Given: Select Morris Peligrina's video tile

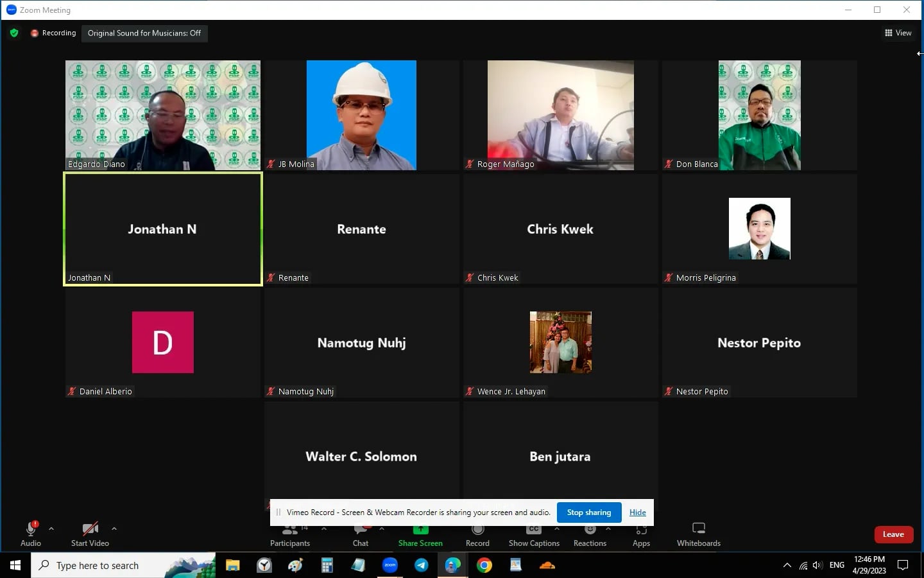Looking at the screenshot, I should (759, 229).
